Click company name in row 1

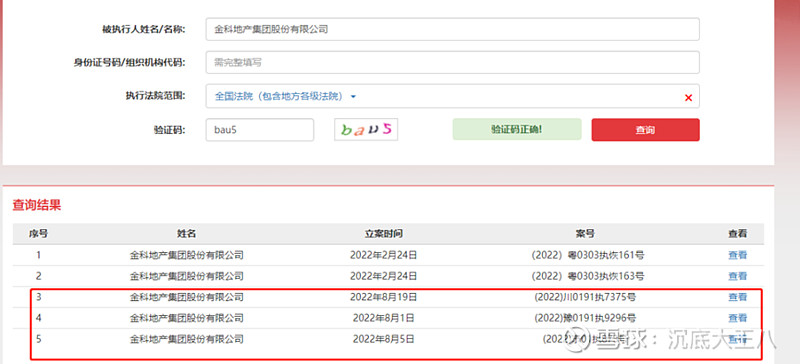click(186, 255)
